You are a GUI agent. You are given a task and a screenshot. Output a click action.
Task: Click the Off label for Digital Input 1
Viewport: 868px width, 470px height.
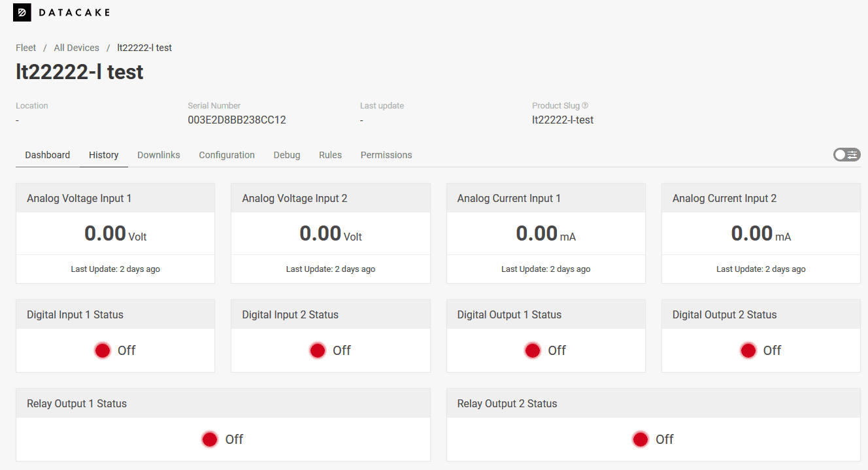click(127, 350)
